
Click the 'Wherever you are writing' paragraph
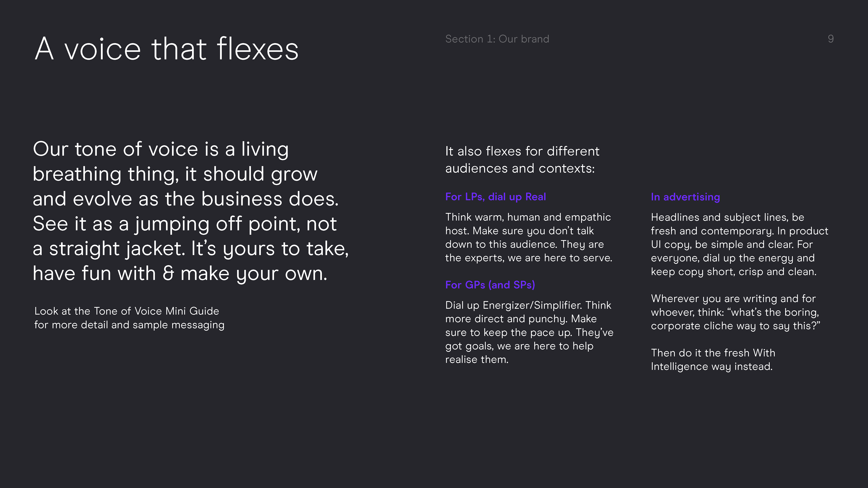[x=735, y=312]
